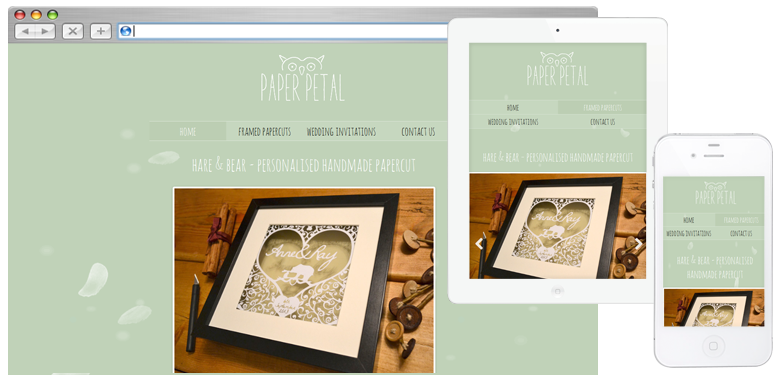Click the papercut photo on the phone
780x380 pixels.
pos(714,307)
